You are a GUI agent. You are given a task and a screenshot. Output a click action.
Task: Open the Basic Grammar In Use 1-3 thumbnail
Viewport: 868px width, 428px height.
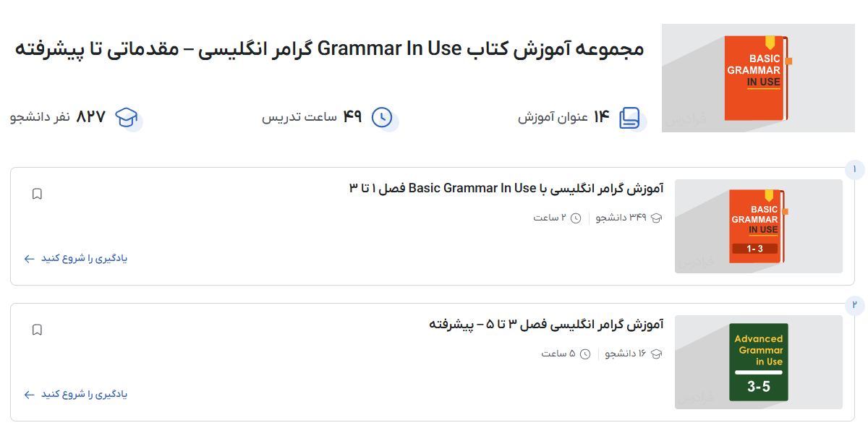[758, 226]
